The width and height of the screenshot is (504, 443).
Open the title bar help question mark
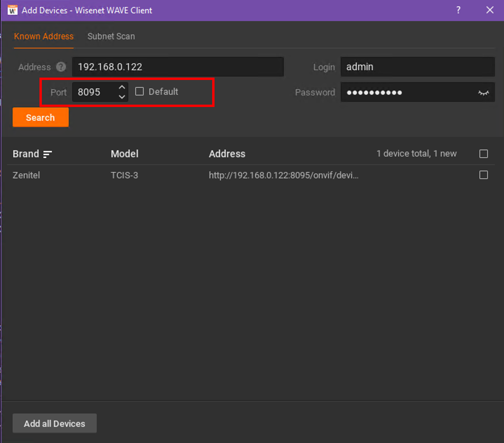click(458, 10)
